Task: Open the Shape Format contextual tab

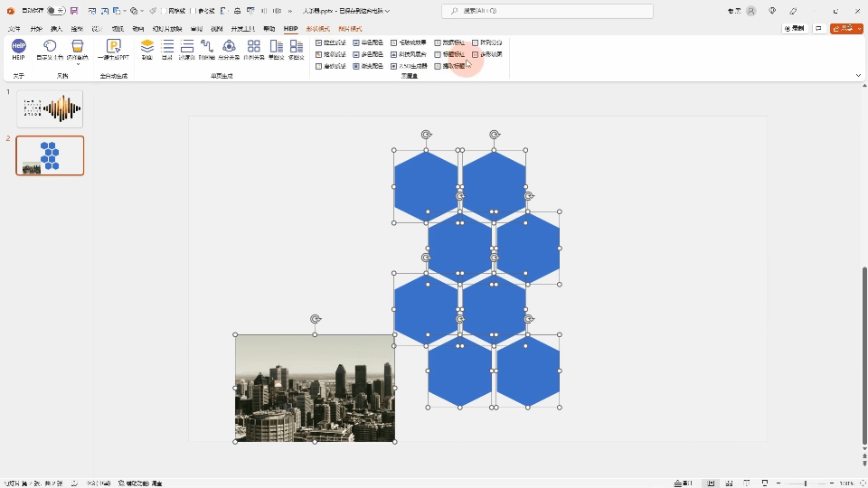Action: pos(317,28)
